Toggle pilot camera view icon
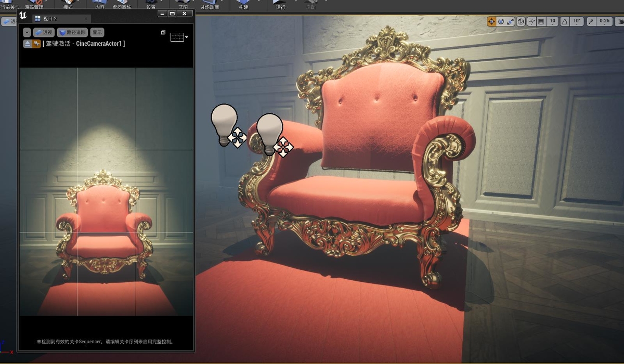The width and height of the screenshot is (624, 364). (x=37, y=44)
